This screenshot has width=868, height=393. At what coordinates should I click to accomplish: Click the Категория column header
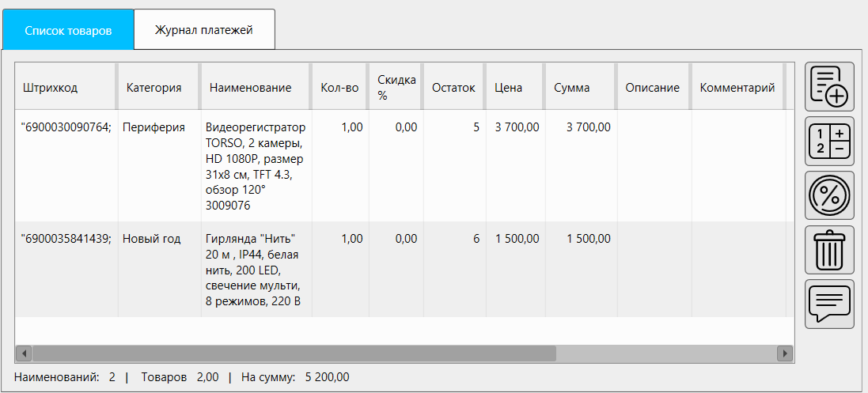[154, 88]
